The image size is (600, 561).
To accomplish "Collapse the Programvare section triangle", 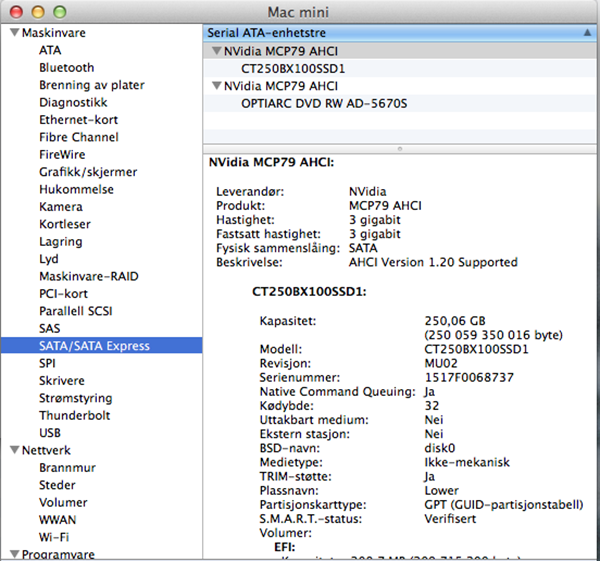I will coord(15,554).
